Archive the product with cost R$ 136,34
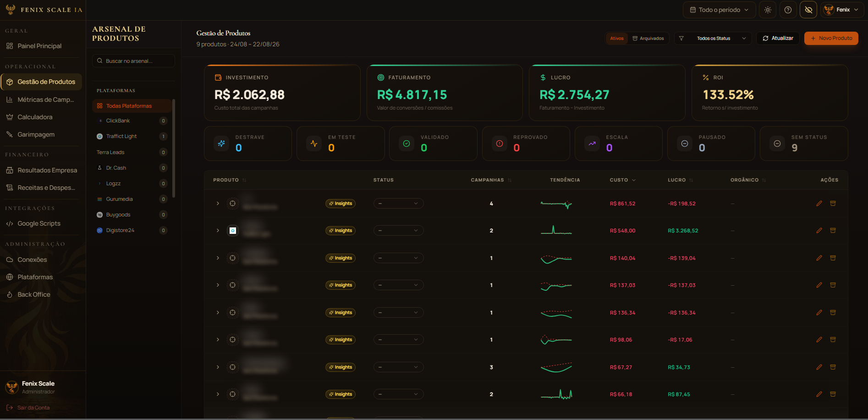The image size is (868, 420). point(833,313)
